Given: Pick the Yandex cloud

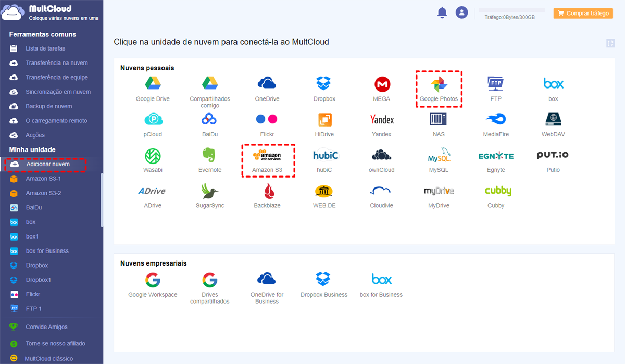Looking at the screenshot, I should coord(382,120).
